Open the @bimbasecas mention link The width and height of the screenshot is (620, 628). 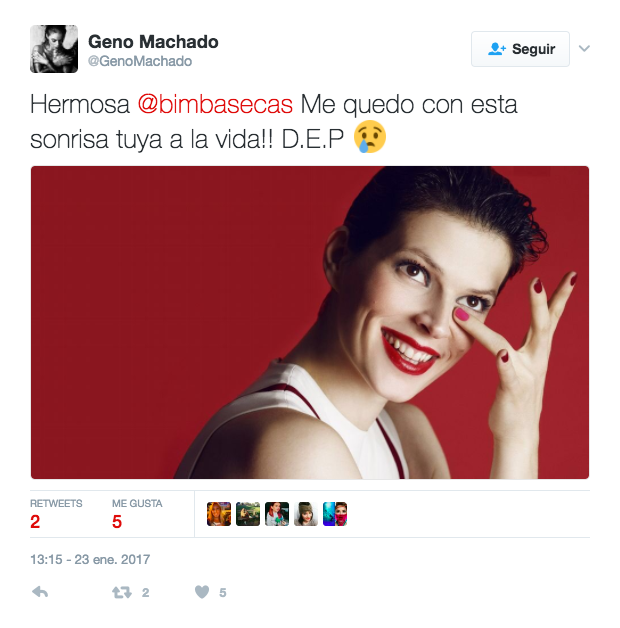coord(215,105)
